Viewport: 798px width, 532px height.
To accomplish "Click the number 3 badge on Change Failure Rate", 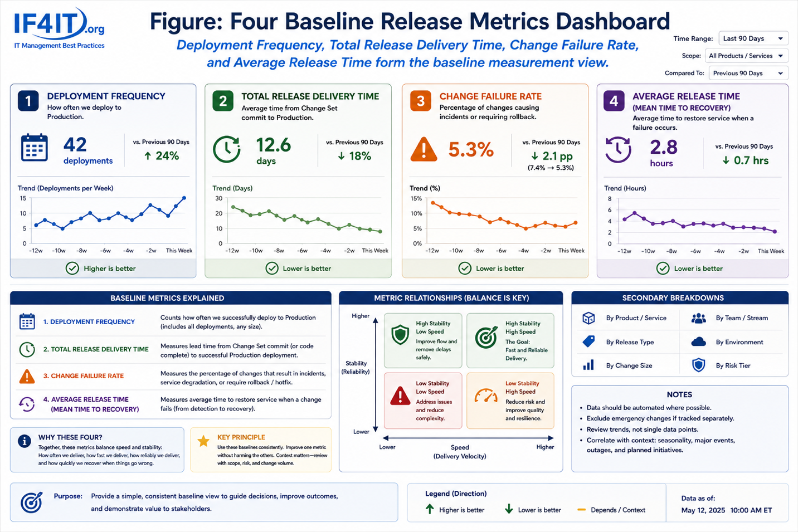I will (421, 101).
